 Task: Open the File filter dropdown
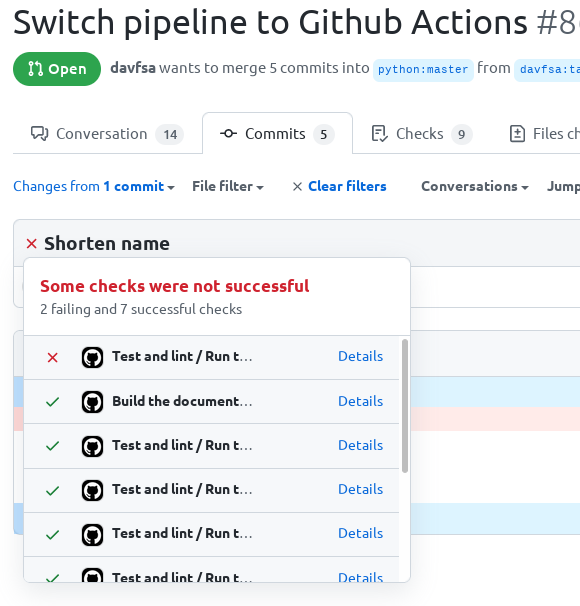coord(228,186)
